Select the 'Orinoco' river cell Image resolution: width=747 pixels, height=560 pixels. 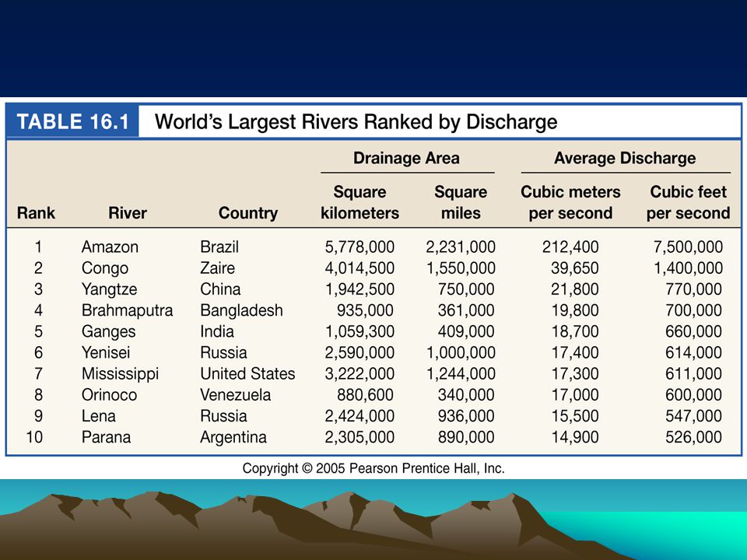coord(109,395)
